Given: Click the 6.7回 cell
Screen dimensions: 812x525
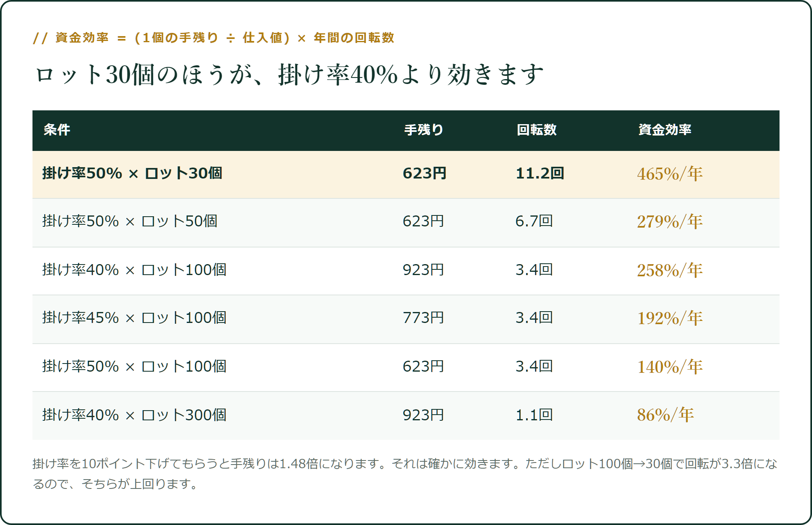Looking at the screenshot, I should 534,221.
